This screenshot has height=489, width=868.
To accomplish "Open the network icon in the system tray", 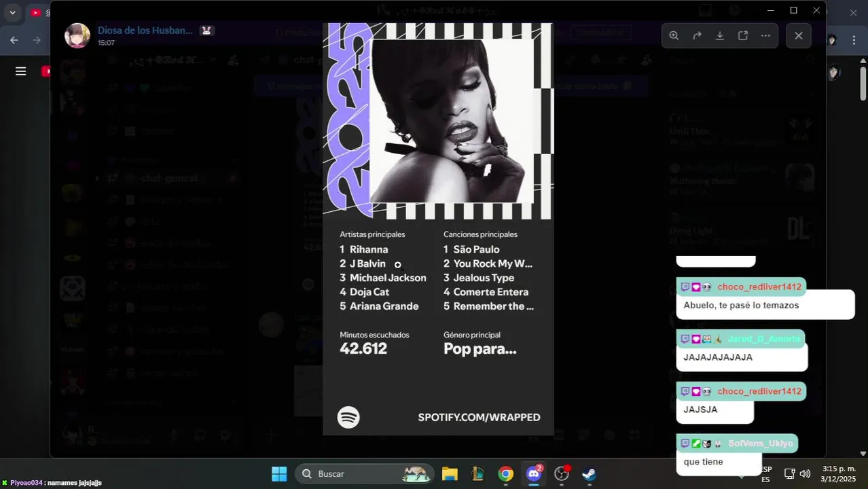I will (789, 473).
